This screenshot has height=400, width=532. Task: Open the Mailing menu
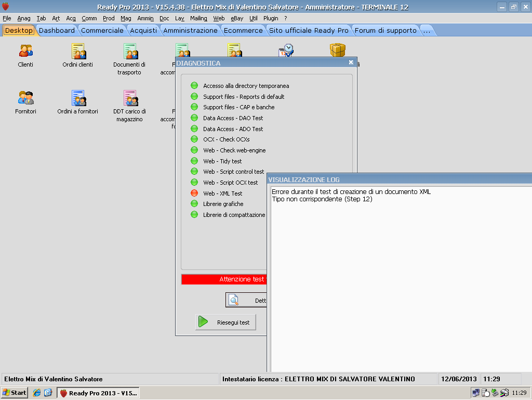click(x=198, y=18)
